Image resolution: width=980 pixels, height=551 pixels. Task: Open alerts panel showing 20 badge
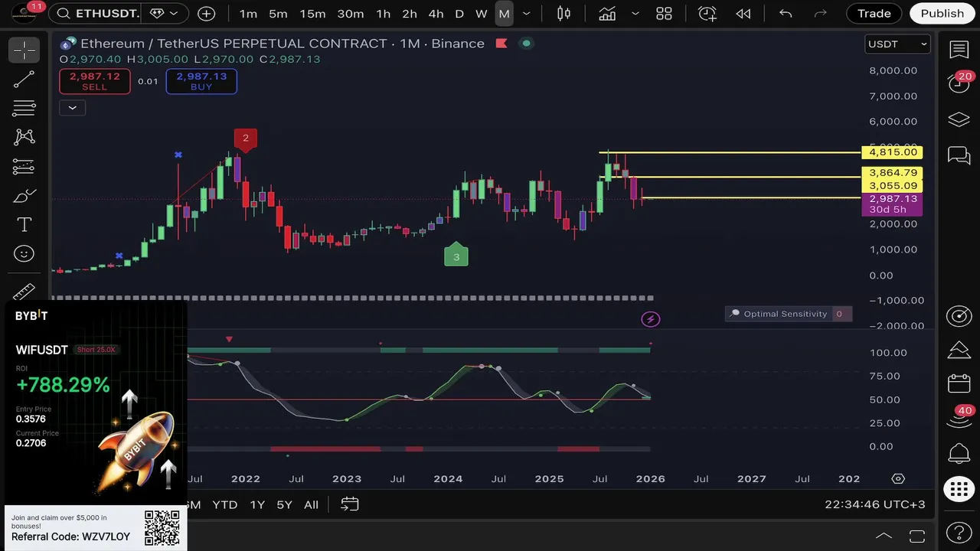(959, 83)
